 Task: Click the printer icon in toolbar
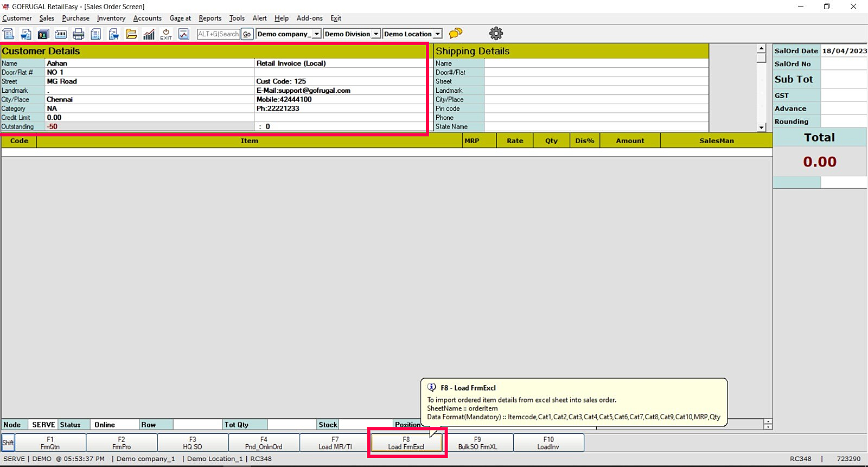tap(79, 34)
